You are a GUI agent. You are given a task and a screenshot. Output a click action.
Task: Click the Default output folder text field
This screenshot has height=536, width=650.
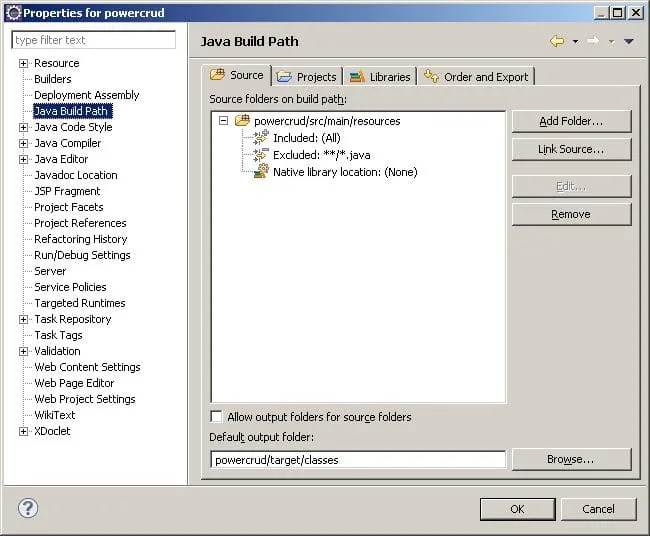point(358,459)
